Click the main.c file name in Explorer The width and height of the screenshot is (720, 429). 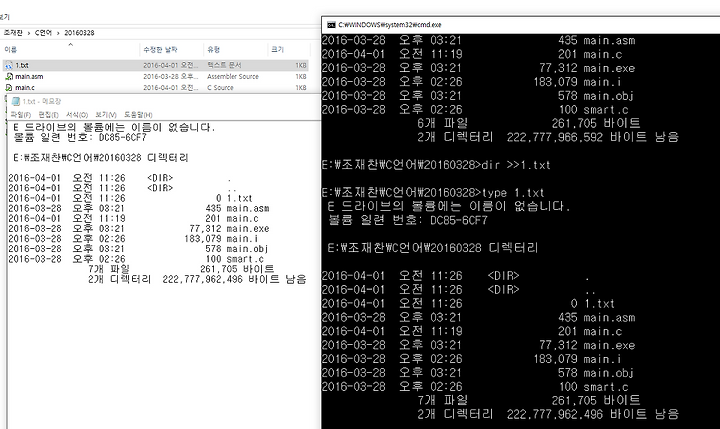coord(25,88)
